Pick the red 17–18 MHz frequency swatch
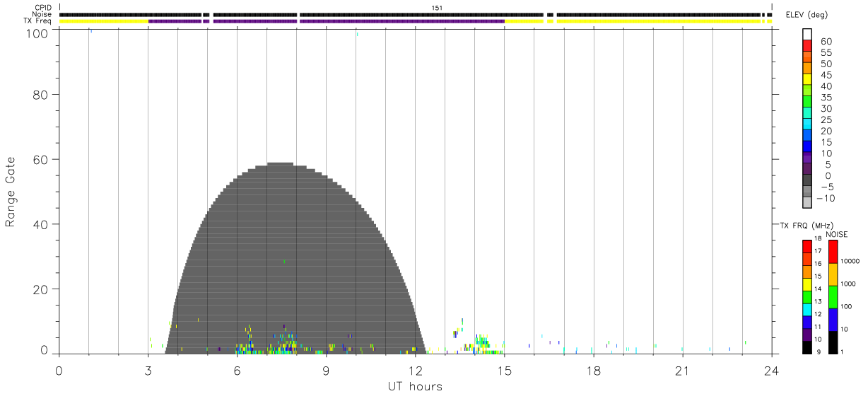This screenshot has height=401, width=868. point(807,247)
